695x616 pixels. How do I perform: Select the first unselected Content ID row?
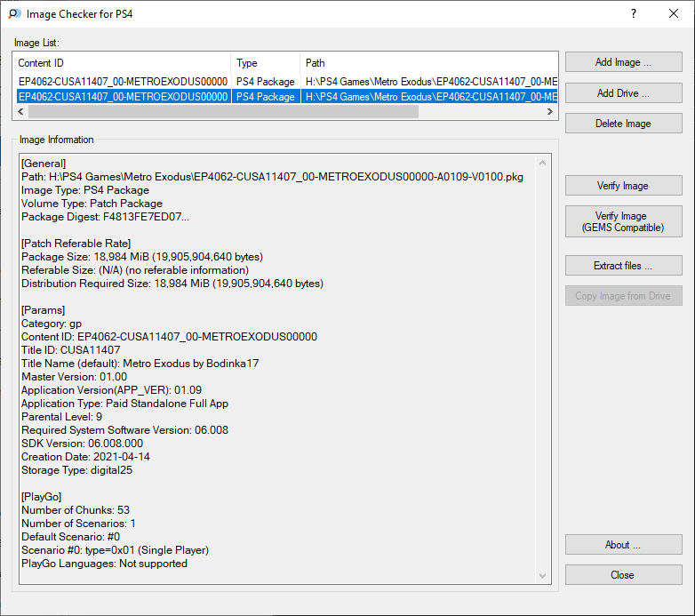point(124,82)
